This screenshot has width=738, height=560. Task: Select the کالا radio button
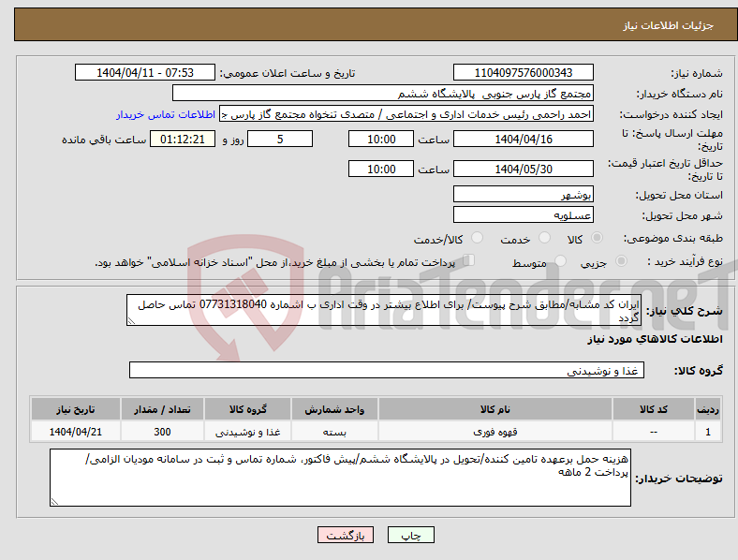[x=597, y=238]
